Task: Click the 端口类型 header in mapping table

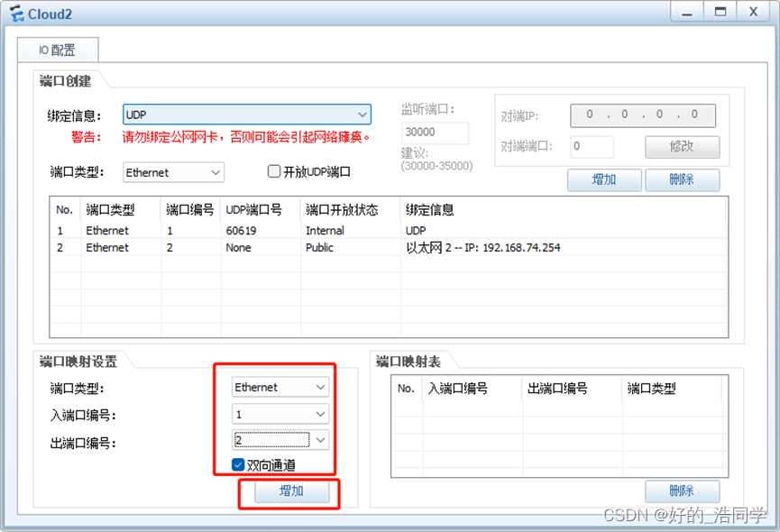Action: click(x=652, y=389)
